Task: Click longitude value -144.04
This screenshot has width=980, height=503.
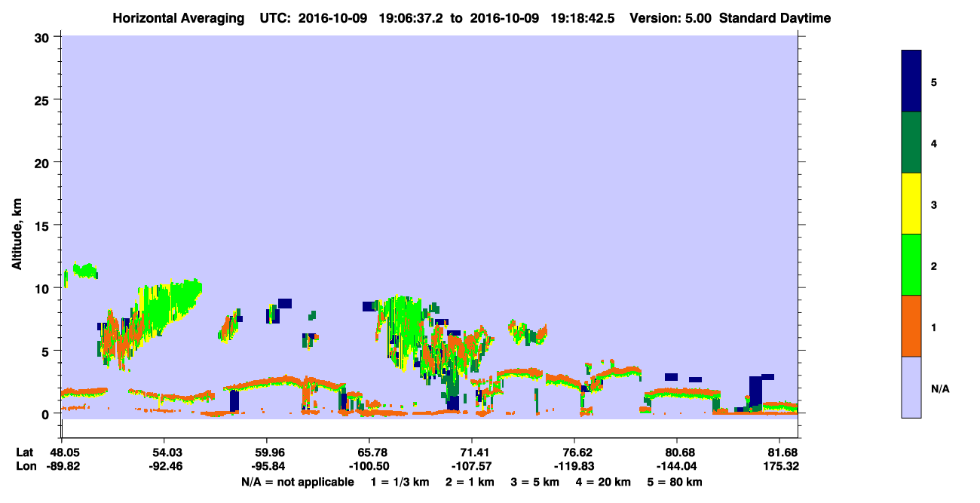Action: 678,466
